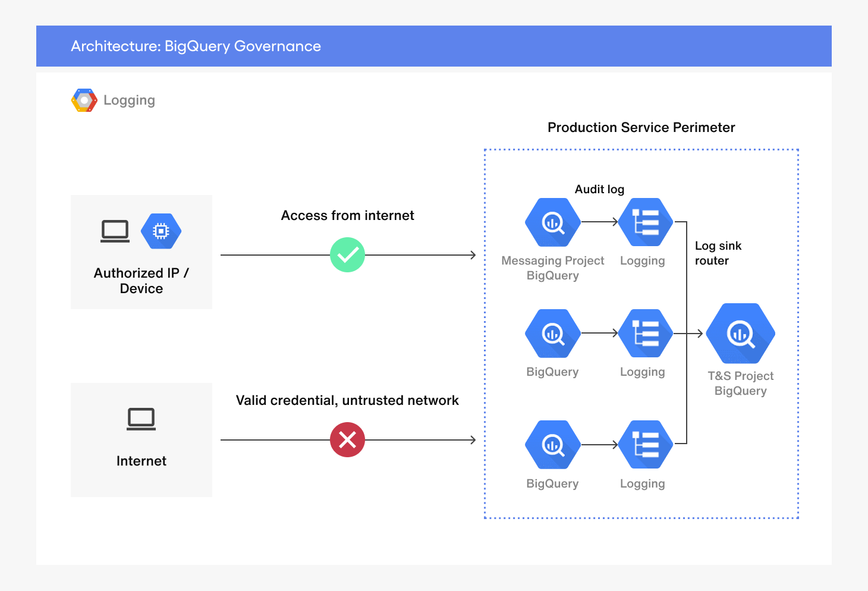The image size is (868, 591).
Task: Click the Logging icon under Audit log
Action: [x=646, y=222]
